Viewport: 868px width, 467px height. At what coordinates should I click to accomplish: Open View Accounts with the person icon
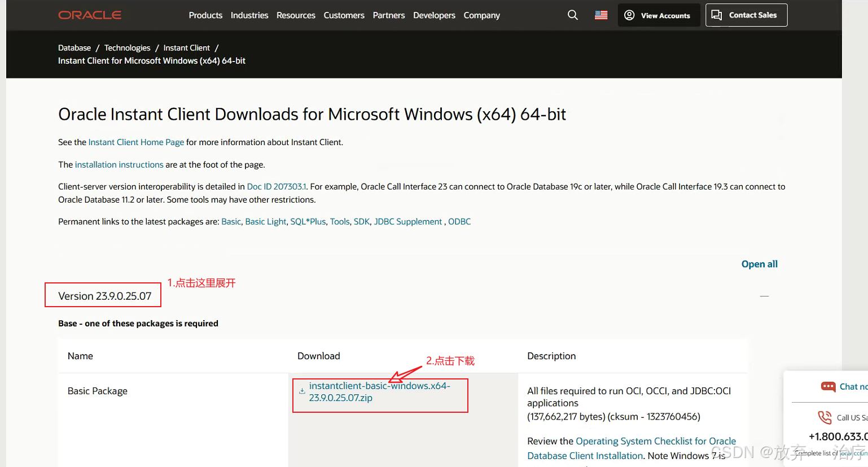point(629,15)
